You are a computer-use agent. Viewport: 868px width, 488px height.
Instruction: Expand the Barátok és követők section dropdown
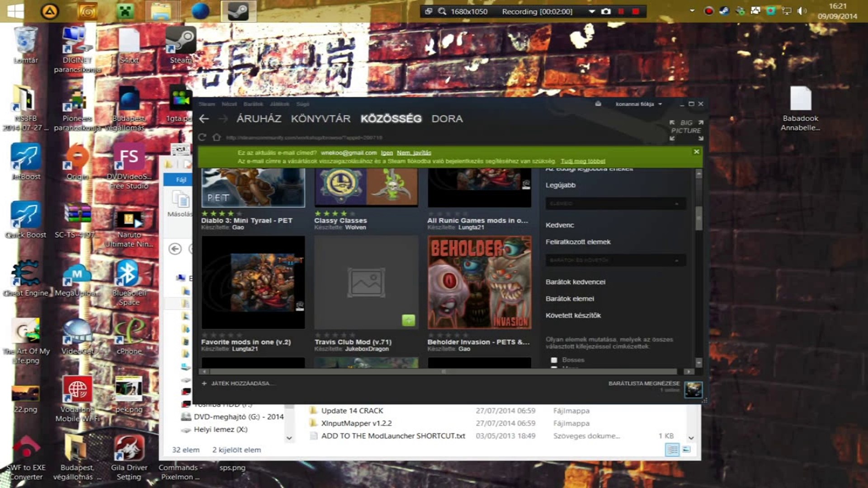click(616, 260)
